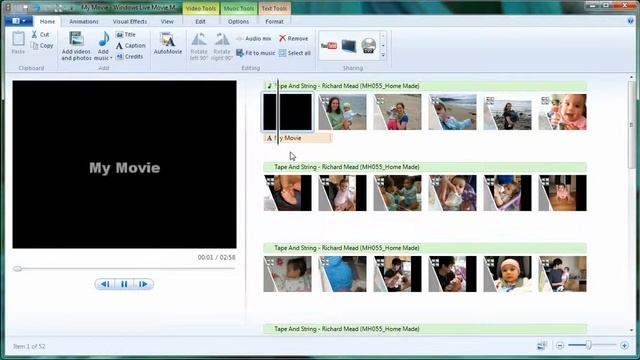Click the time scale zoom slider

[x=588, y=345]
